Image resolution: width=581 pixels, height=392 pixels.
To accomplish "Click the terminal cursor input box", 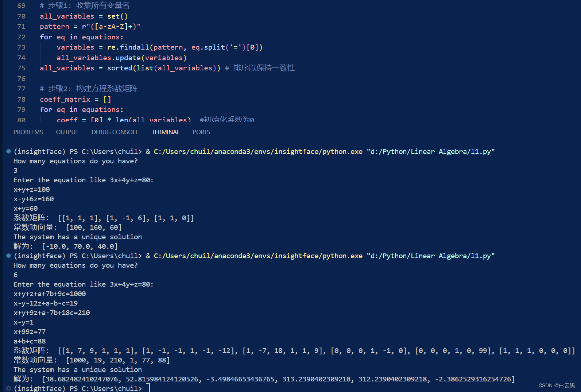I will pos(148,388).
